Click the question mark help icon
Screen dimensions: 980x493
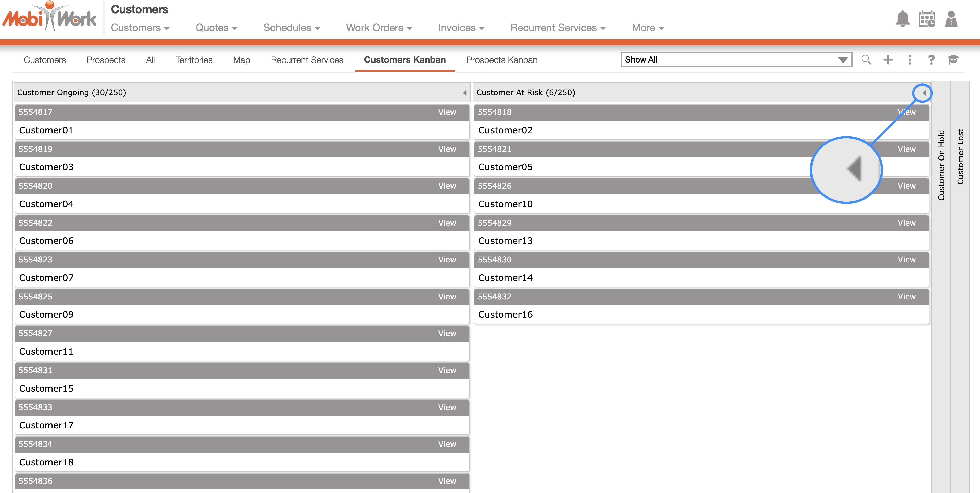click(931, 60)
